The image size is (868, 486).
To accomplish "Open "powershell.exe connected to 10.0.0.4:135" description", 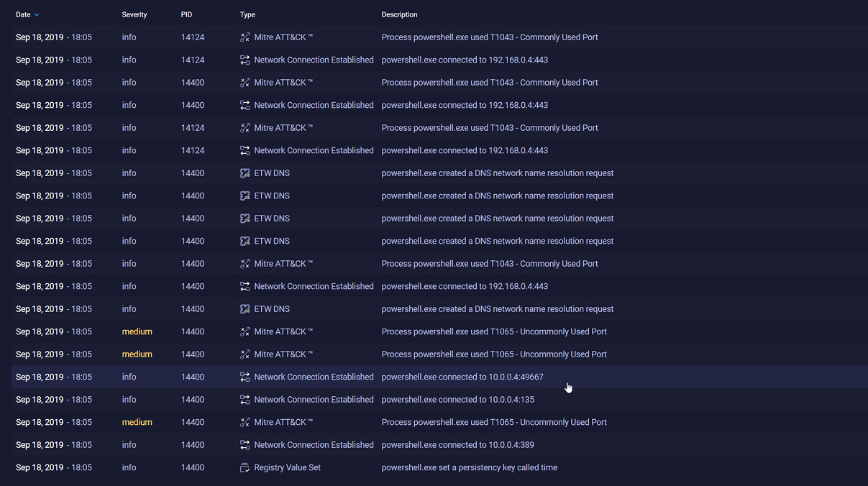I will (x=458, y=400).
